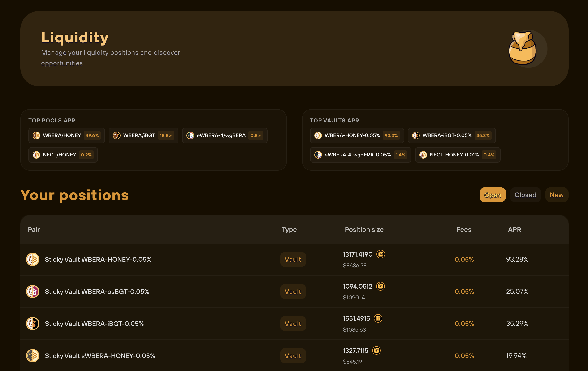Click WBERA/iBGT pool token icon
Image resolution: width=588 pixels, height=371 pixels.
(x=117, y=135)
